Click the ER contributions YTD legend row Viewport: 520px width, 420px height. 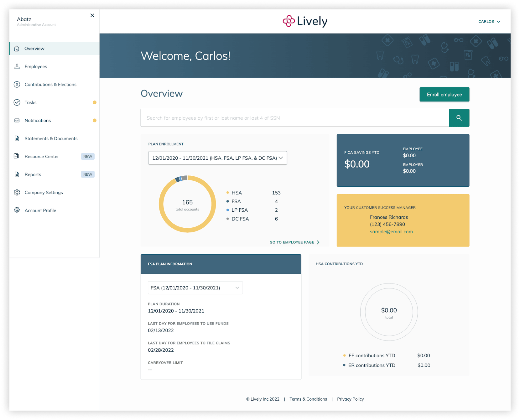click(387, 365)
